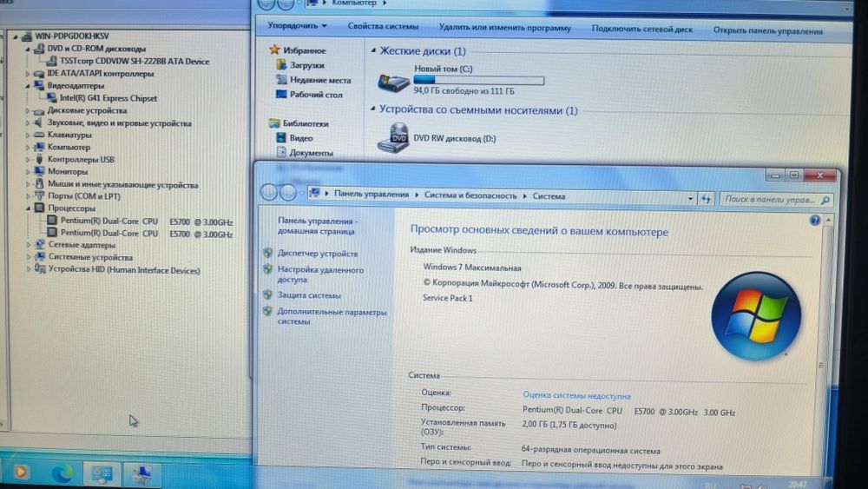The height and width of the screenshot is (489, 868).
Task: Click the Системные устройства icon
Action: point(39,257)
